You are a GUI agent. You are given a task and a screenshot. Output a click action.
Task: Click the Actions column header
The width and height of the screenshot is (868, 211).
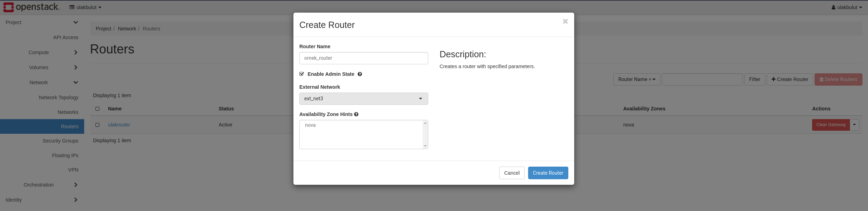coord(821,109)
